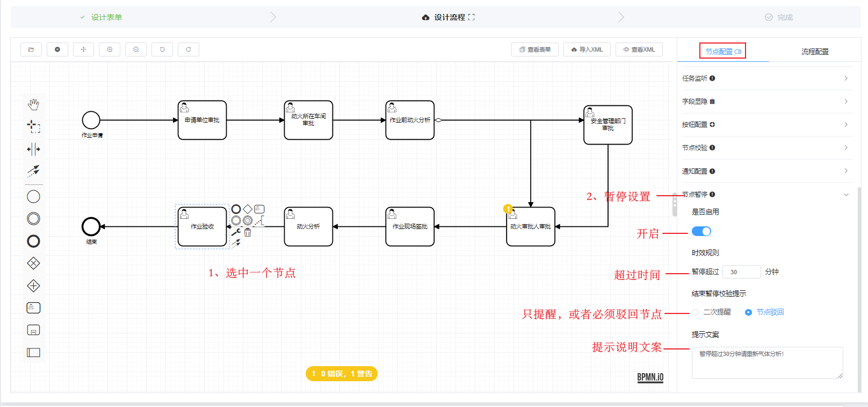Image resolution: width=868 pixels, height=407 pixels.
Task: Go to the 设计表单 step
Action: [102, 17]
